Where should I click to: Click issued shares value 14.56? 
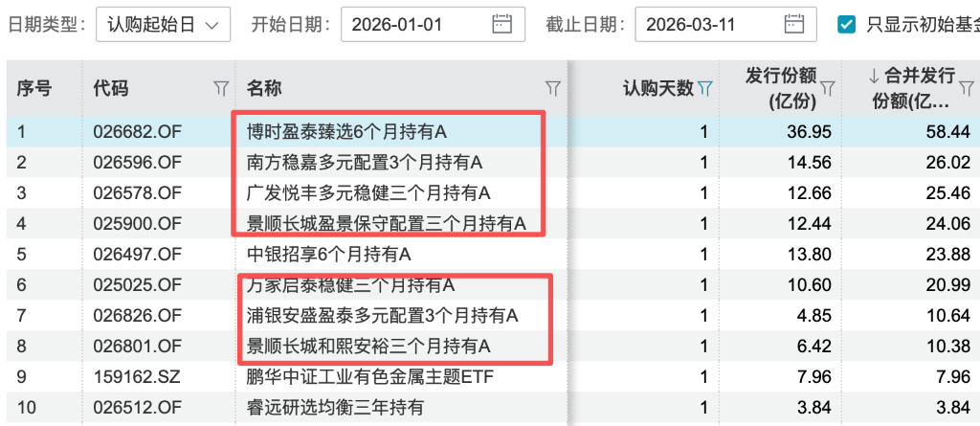point(811,163)
